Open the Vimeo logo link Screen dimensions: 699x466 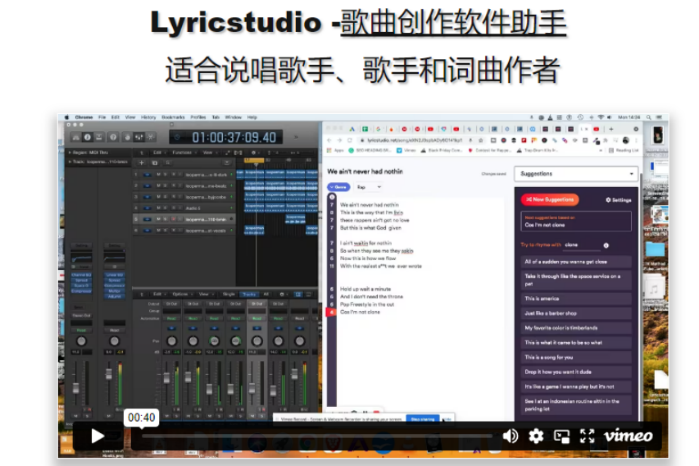pyautogui.click(x=628, y=436)
